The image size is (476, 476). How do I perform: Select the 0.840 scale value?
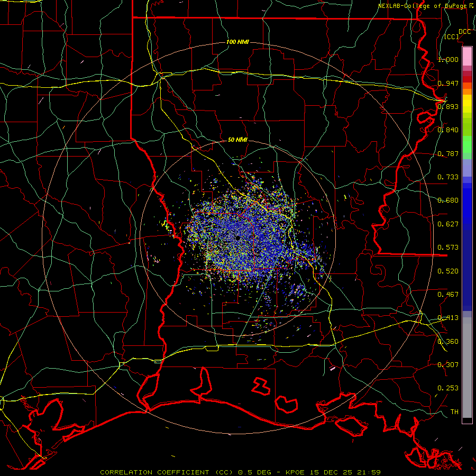448,130
